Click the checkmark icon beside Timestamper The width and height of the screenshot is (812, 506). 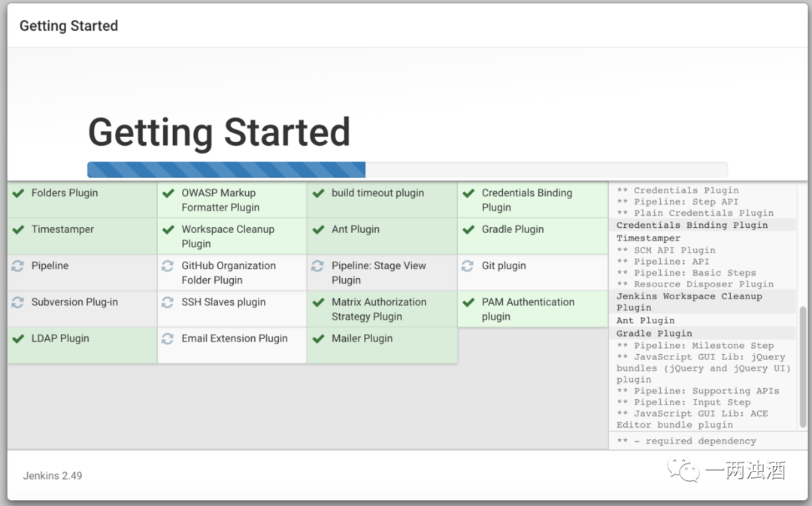(x=19, y=229)
